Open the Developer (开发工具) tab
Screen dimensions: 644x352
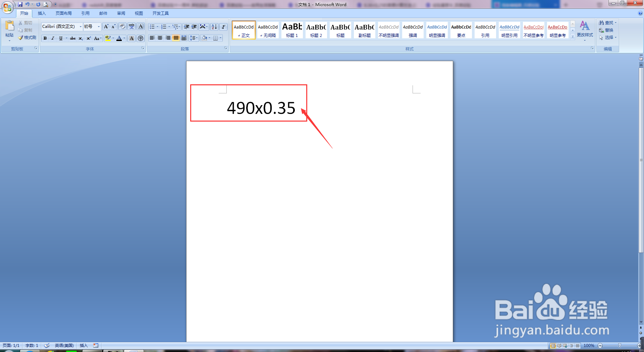[160, 13]
